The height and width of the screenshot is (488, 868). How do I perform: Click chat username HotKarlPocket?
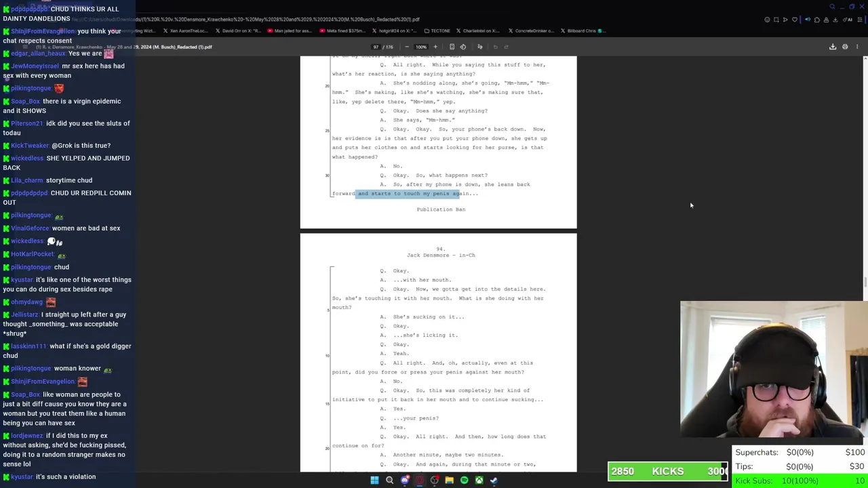[x=33, y=254]
